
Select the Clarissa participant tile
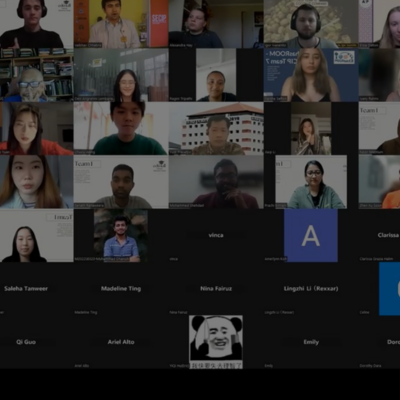click(x=379, y=235)
